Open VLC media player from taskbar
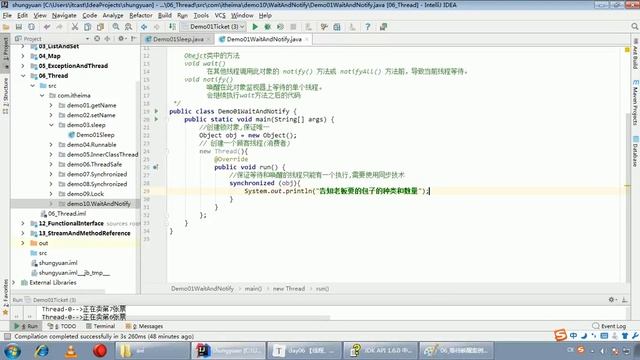Screen dimensions: 640x360 [71, 351]
